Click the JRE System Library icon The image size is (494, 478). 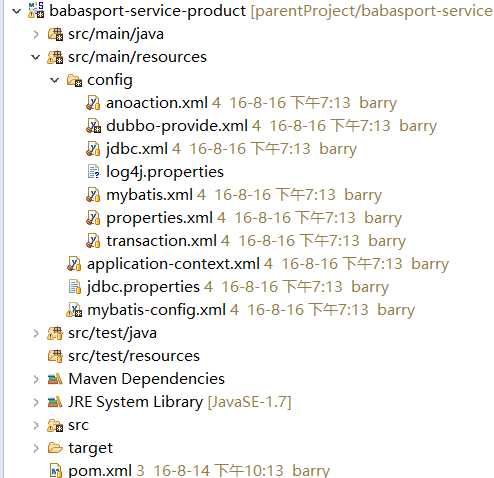tap(55, 402)
